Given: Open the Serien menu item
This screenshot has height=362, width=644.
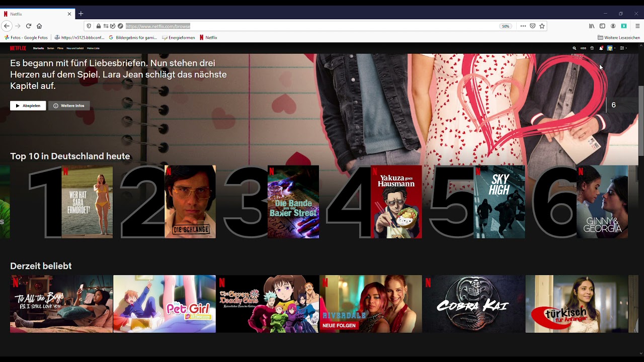Looking at the screenshot, I should click(50, 48).
